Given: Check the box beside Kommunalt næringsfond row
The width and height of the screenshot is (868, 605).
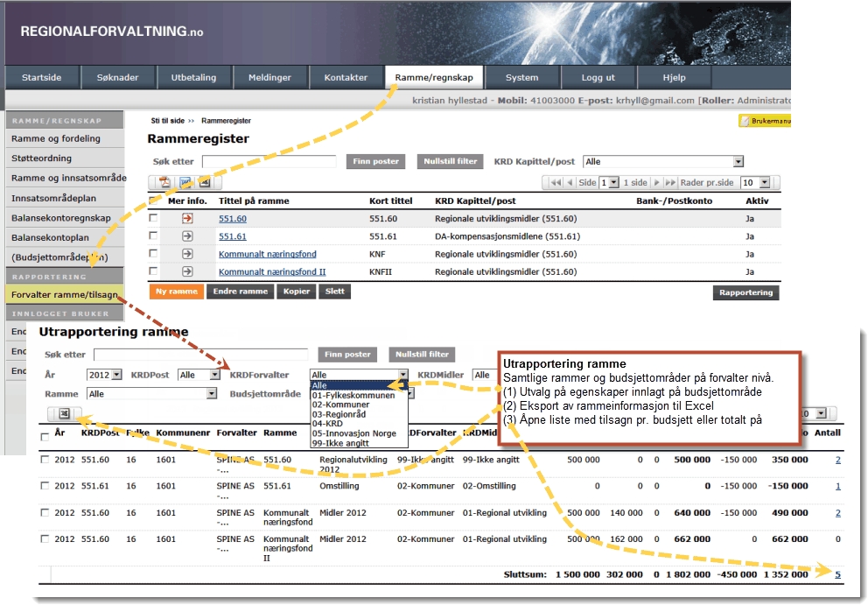Looking at the screenshot, I should 154,254.
